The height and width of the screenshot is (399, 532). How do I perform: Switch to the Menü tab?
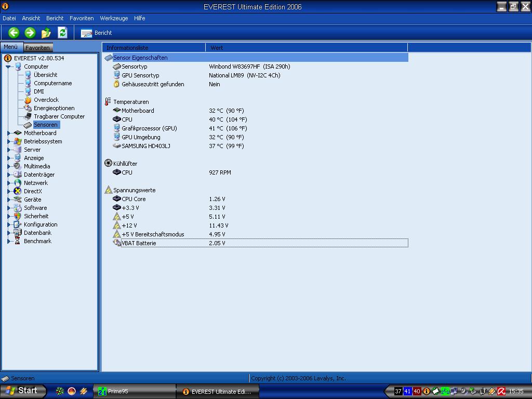click(11, 47)
